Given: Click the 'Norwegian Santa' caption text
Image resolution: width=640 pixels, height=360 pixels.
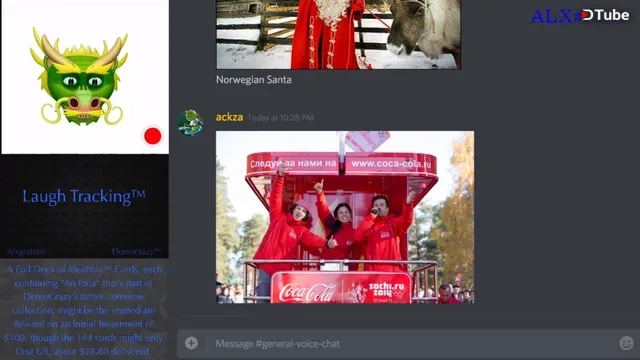Looking at the screenshot, I should [x=253, y=80].
